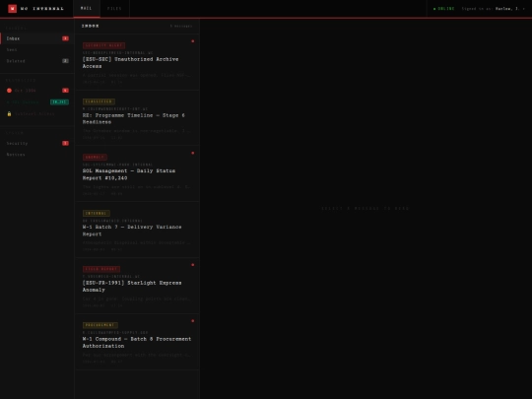Switch to the Files tab
The width and height of the screenshot is (532, 399).
tap(114, 9)
